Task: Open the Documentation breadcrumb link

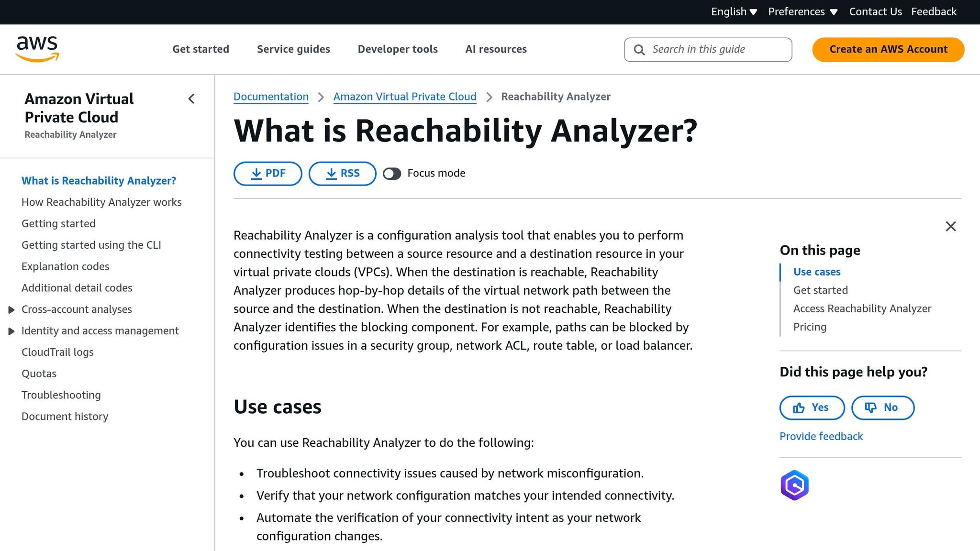Action: (270, 96)
